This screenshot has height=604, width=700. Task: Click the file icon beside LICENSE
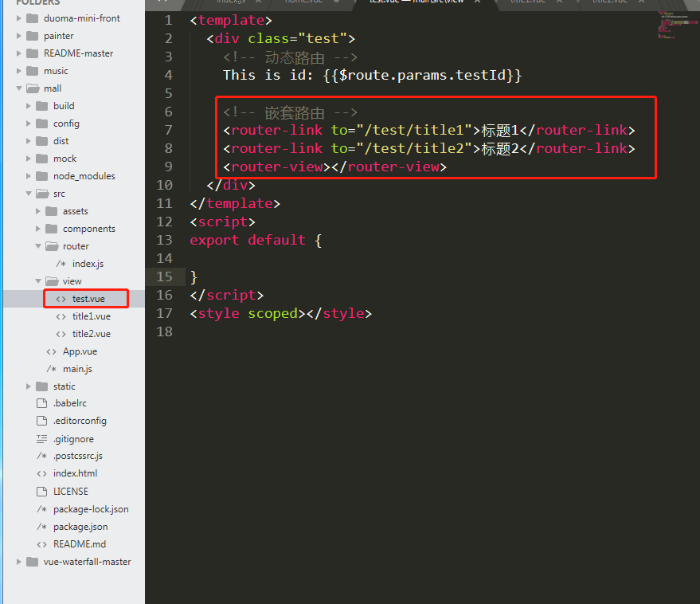tap(41, 492)
